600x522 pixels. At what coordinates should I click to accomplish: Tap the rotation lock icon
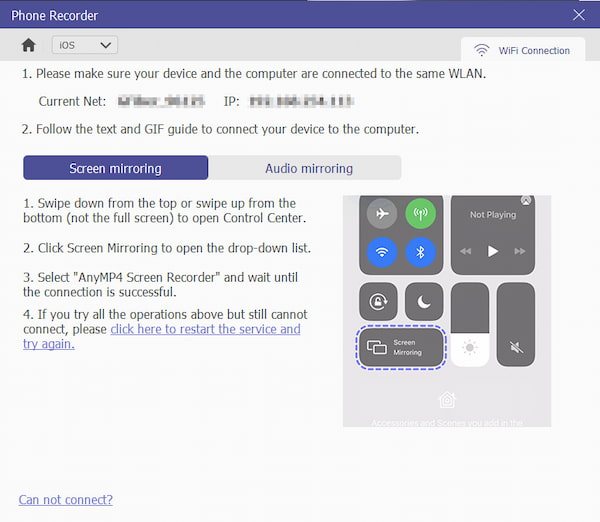(378, 302)
